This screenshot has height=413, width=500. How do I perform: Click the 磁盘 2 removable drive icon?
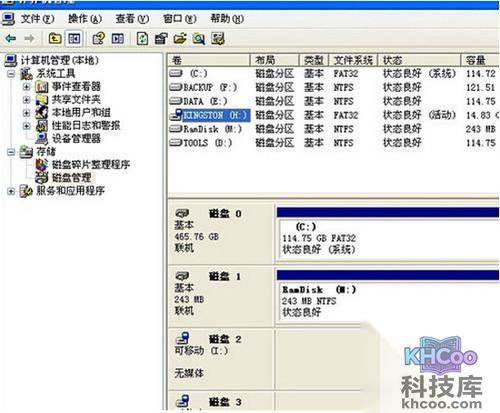pyautogui.click(x=182, y=338)
